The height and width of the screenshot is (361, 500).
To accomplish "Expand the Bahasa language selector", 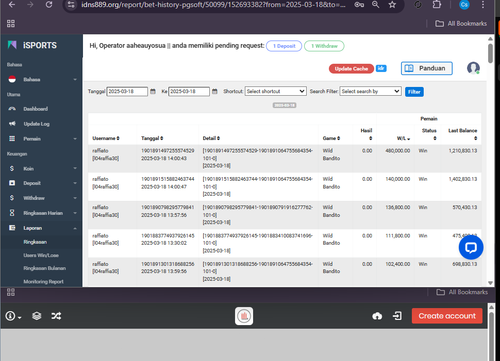I will (x=42, y=79).
